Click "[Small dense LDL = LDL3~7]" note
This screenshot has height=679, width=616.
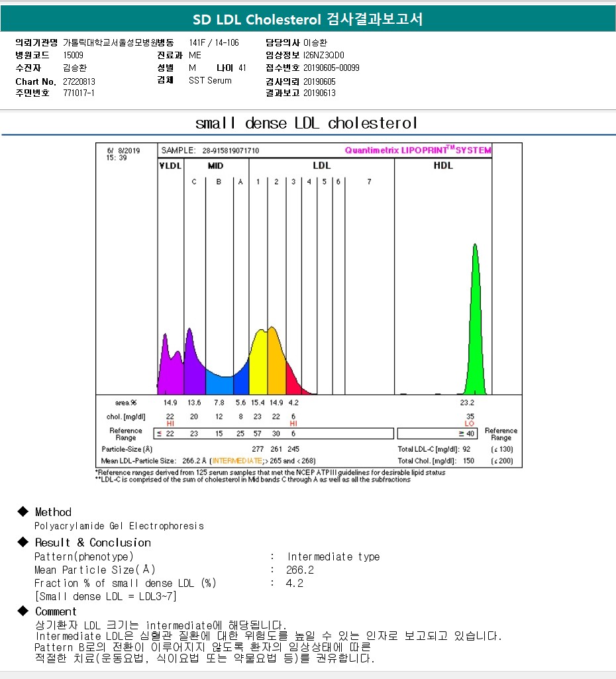[x=105, y=596]
